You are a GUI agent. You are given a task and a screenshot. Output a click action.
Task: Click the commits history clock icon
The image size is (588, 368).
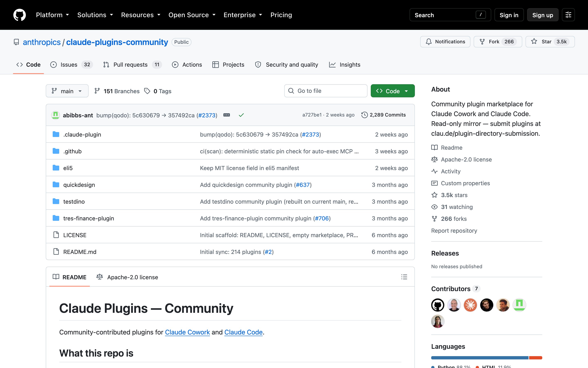(364, 115)
